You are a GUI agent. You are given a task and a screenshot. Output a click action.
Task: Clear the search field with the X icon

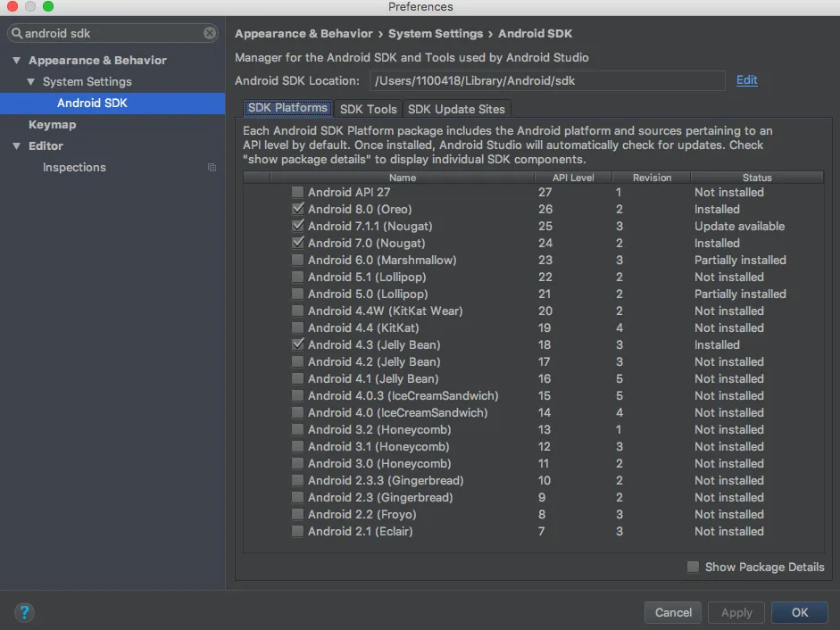pyautogui.click(x=210, y=33)
